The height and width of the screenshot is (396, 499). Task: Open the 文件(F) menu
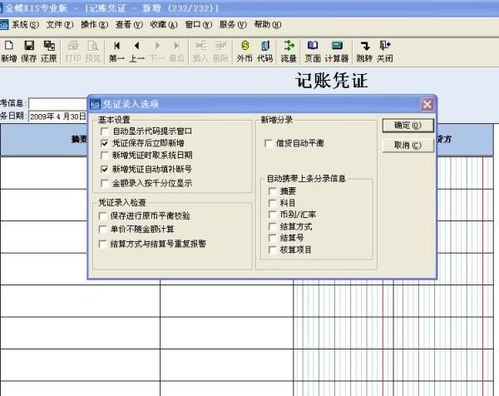[x=60, y=25]
